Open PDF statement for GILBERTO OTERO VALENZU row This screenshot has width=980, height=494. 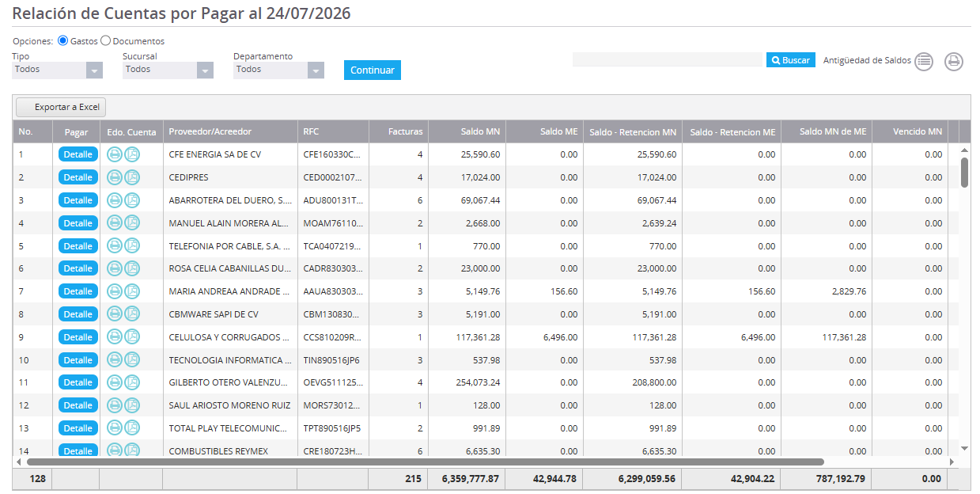(132, 382)
